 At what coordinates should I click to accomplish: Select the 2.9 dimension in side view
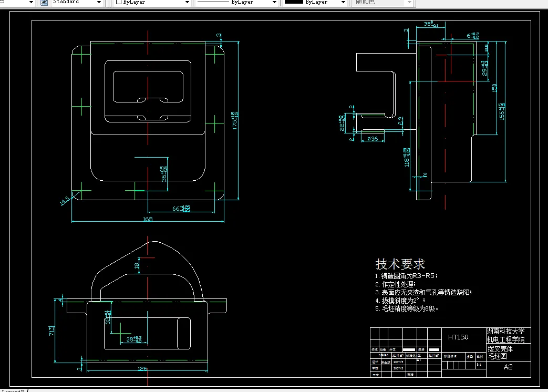pyautogui.click(x=400, y=121)
